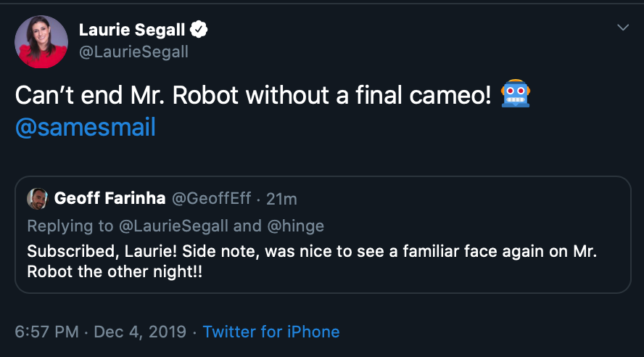Click the 21m timestamp on quoted tweet
Viewport: 644px width, 357px height.
pos(281,199)
